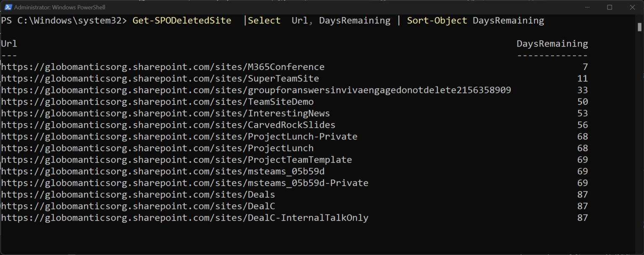Click the Get-SPODeletedSite command text
644x255 pixels.
tap(182, 20)
